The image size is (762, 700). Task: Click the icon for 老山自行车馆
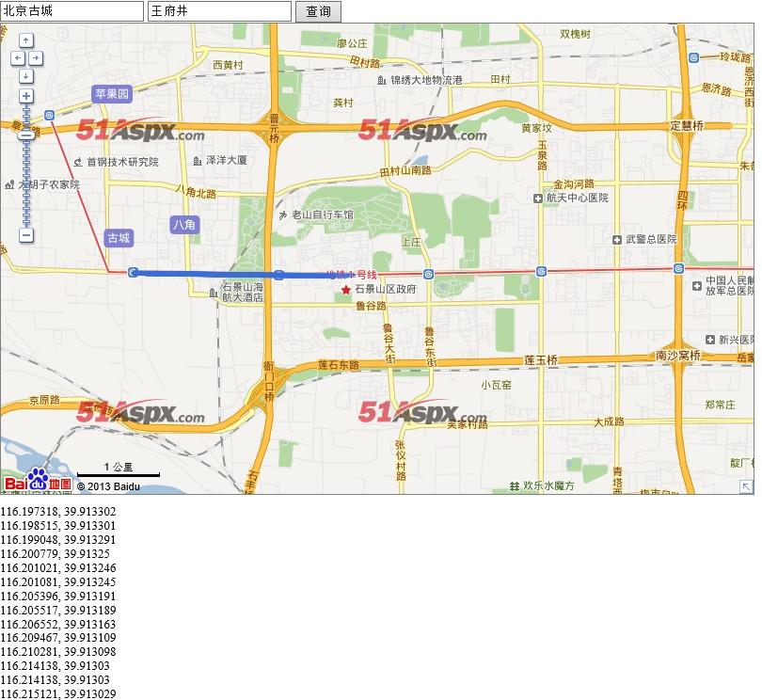[x=283, y=215]
